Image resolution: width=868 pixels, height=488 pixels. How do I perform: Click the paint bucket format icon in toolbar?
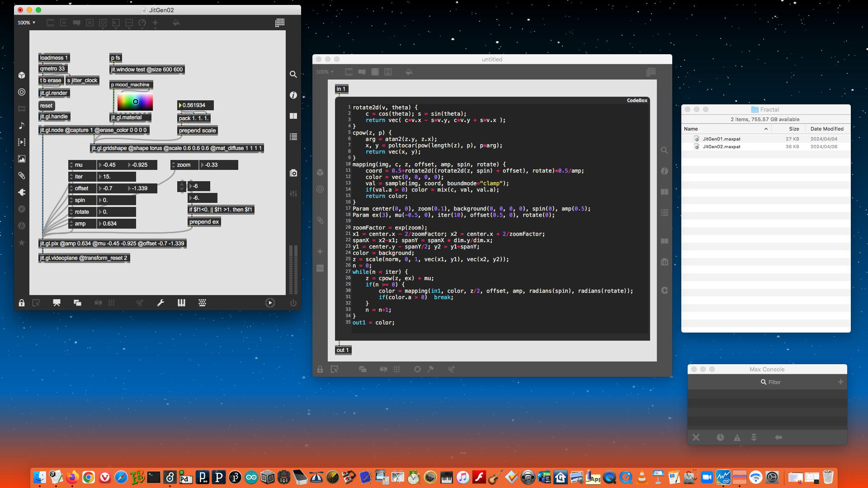(x=176, y=23)
